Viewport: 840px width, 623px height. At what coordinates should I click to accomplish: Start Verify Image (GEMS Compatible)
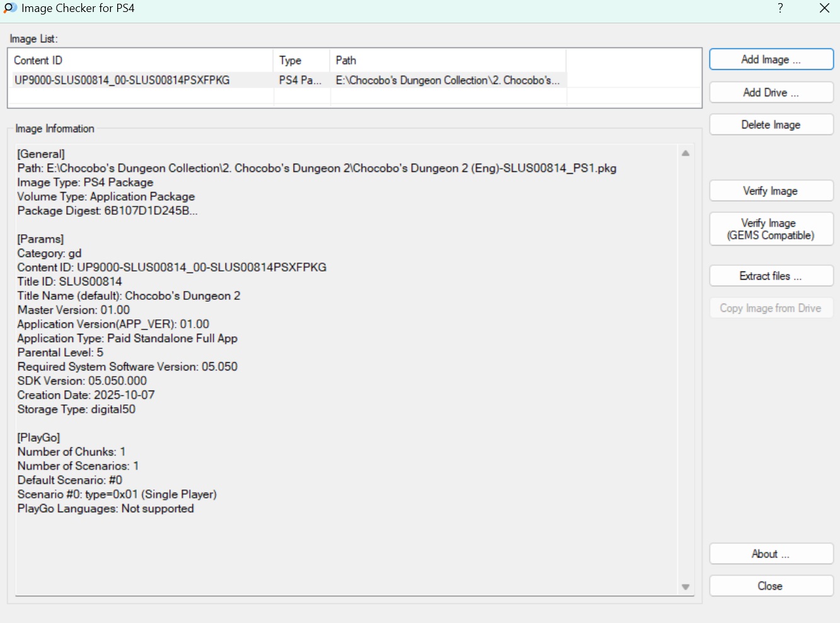point(771,229)
